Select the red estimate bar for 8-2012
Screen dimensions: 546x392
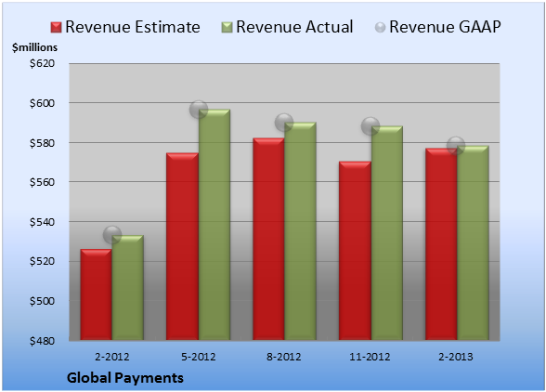[268, 239]
